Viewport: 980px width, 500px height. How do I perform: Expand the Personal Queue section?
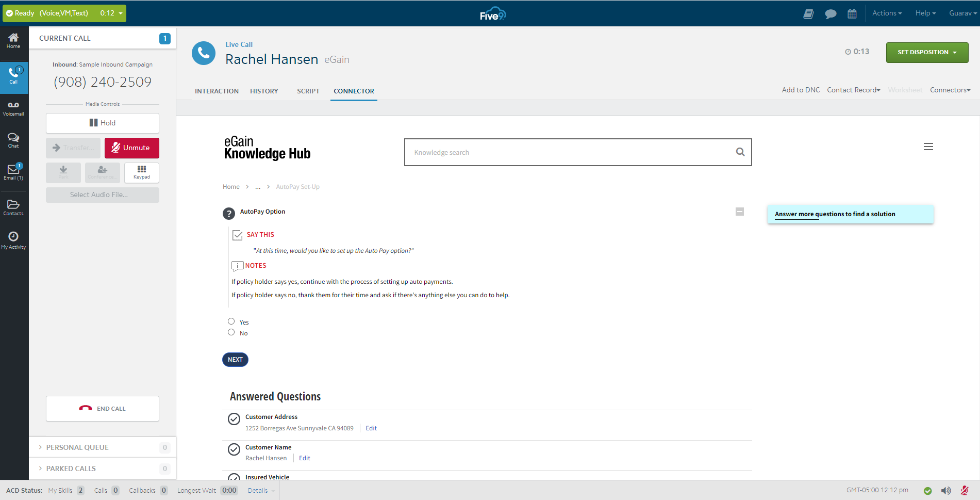77,447
